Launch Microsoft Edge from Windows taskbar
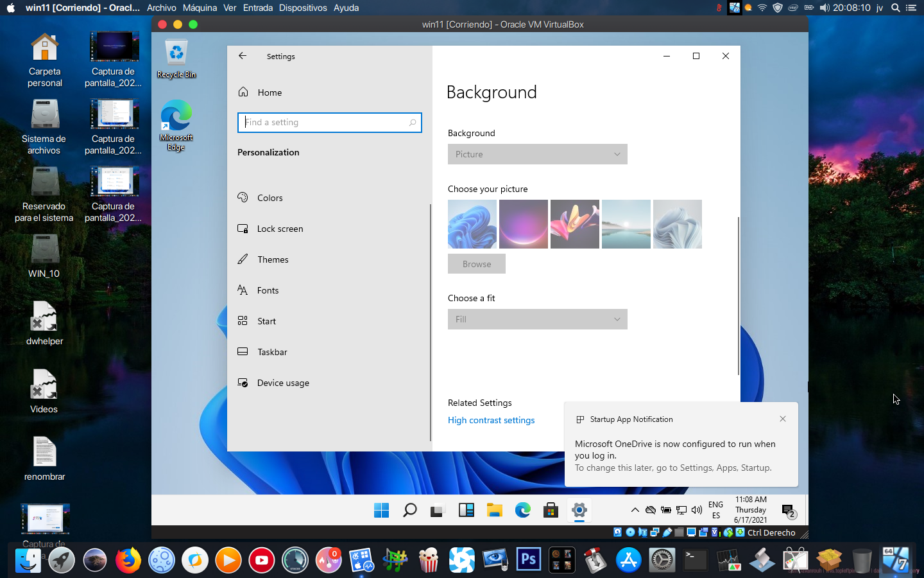This screenshot has height=578, width=924. 522,511
